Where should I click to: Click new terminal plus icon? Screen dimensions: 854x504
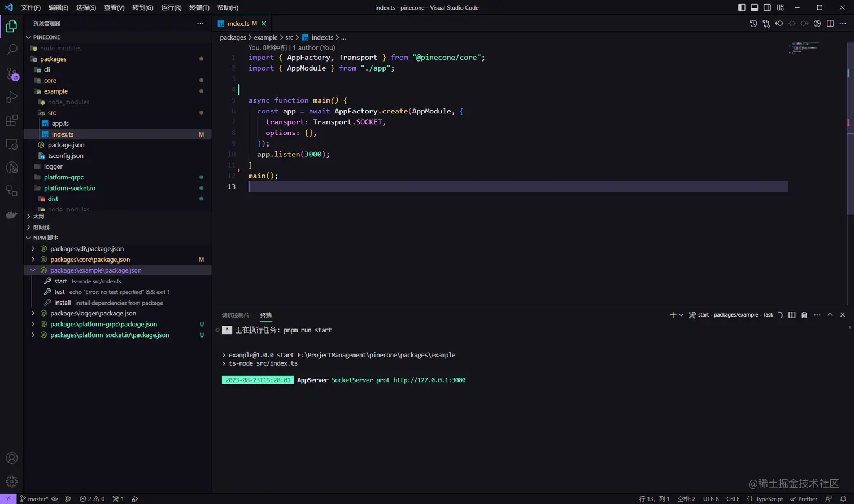673,315
